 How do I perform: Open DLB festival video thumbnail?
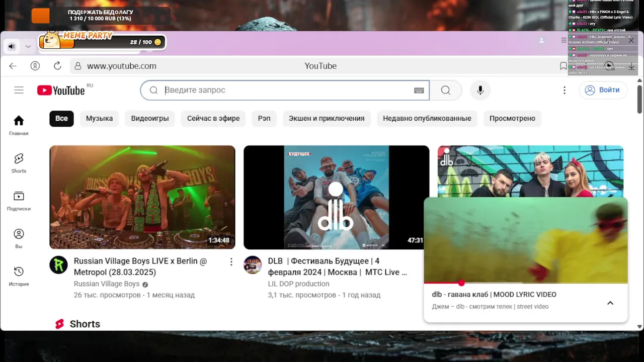(336, 197)
